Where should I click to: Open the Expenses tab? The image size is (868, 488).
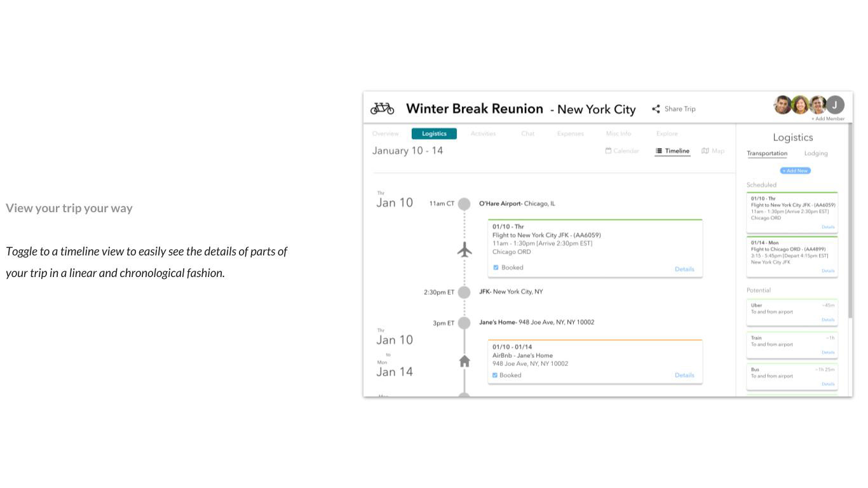point(570,134)
